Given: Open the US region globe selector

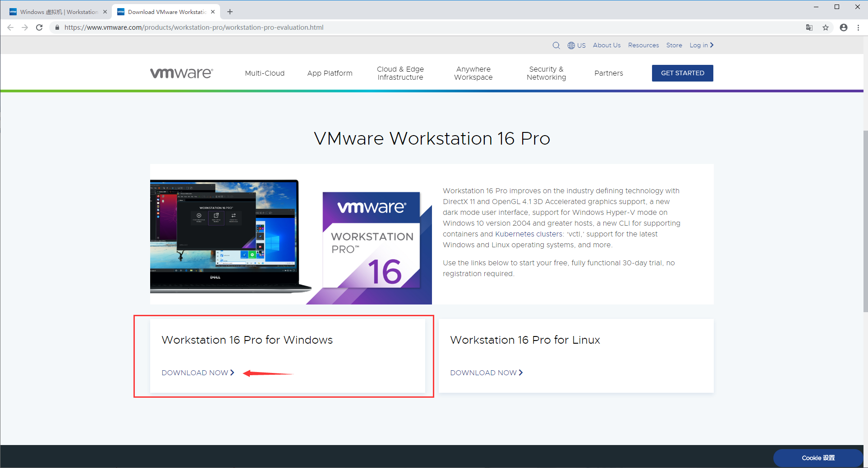Looking at the screenshot, I should coord(576,45).
